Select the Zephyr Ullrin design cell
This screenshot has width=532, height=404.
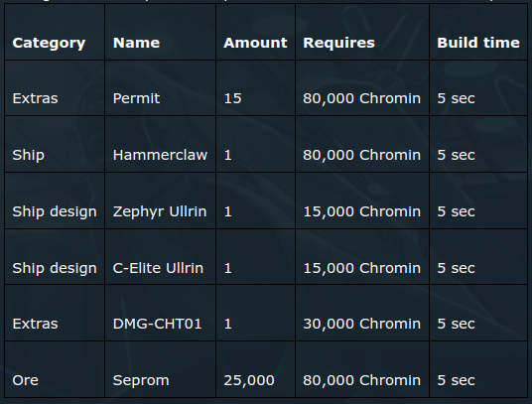point(160,201)
